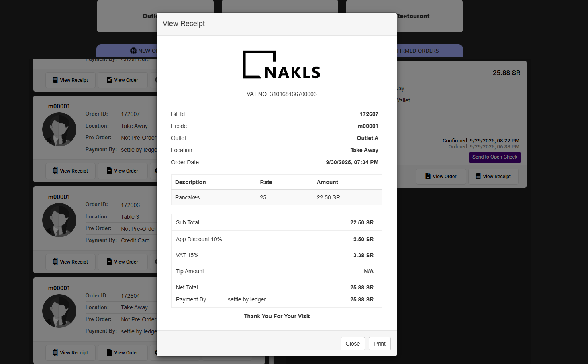This screenshot has width=588, height=364.
Task: Click receipt icon for order 172604
Action: pyautogui.click(x=55, y=352)
